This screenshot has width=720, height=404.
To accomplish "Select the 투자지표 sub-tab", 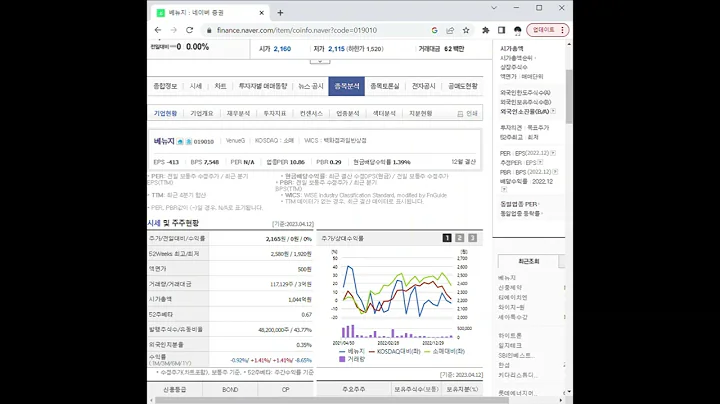I will click(x=275, y=113).
